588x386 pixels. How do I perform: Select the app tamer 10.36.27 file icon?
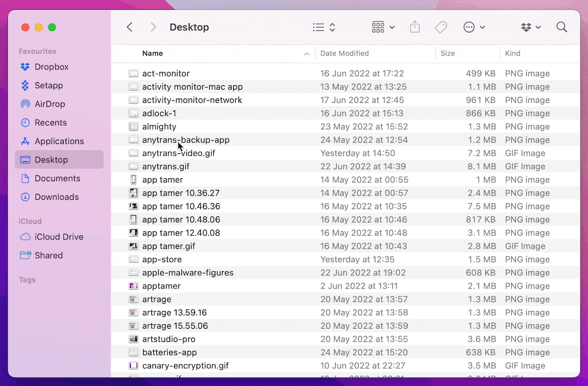point(134,193)
